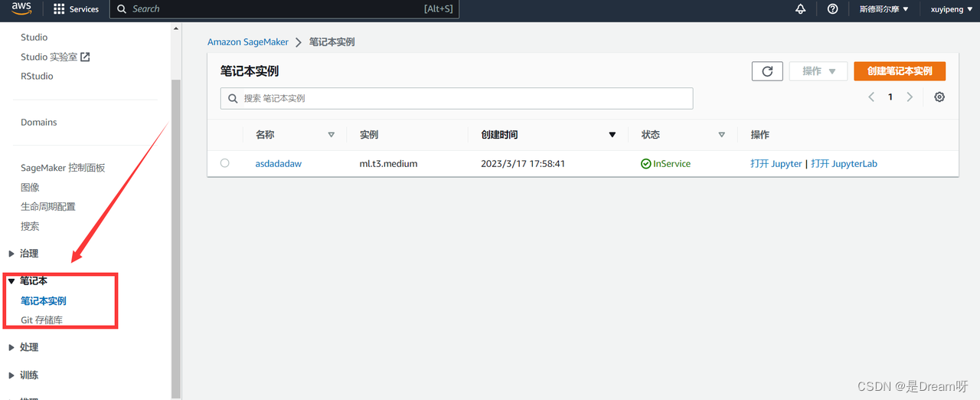
Task: Sort by the 状态 column arrow
Action: pos(721,135)
